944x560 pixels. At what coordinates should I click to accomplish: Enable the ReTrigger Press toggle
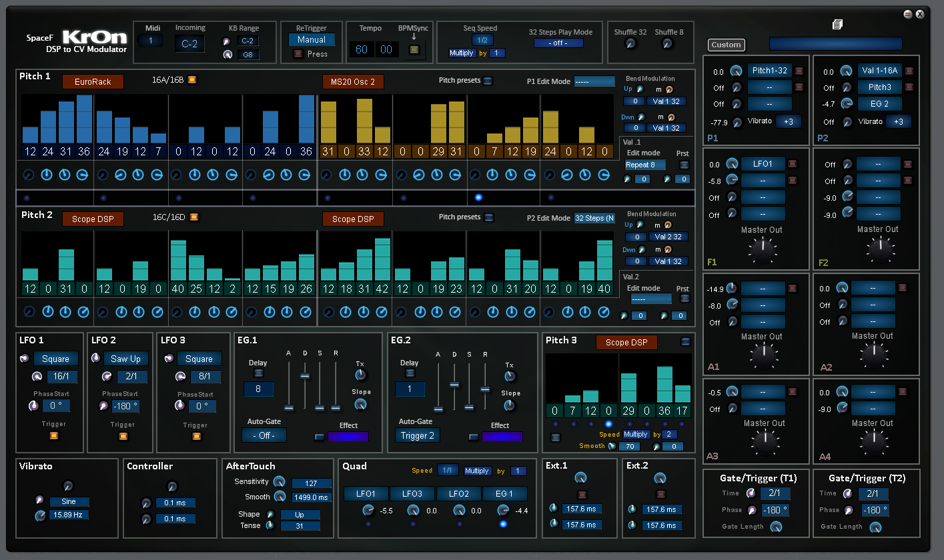pos(298,54)
